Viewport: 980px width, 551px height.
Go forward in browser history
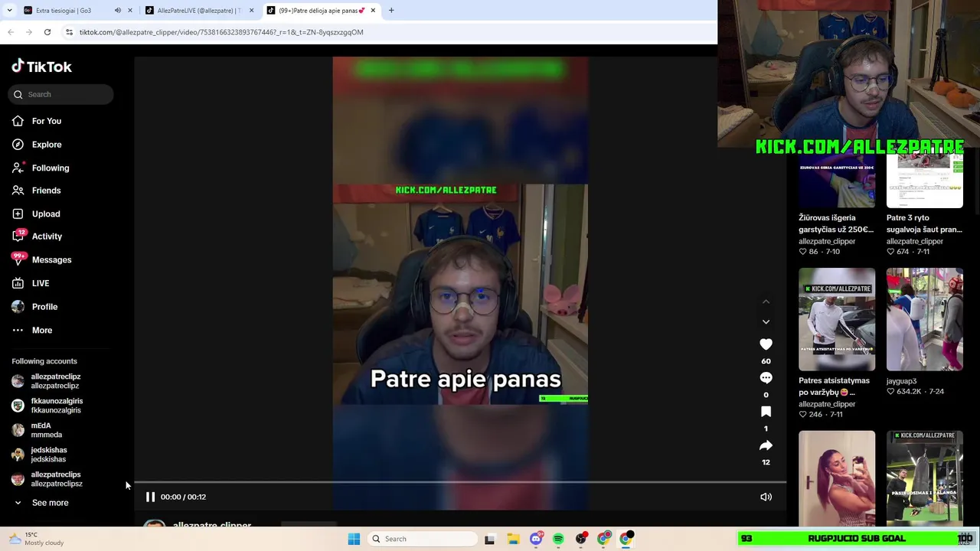coord(29,32)
